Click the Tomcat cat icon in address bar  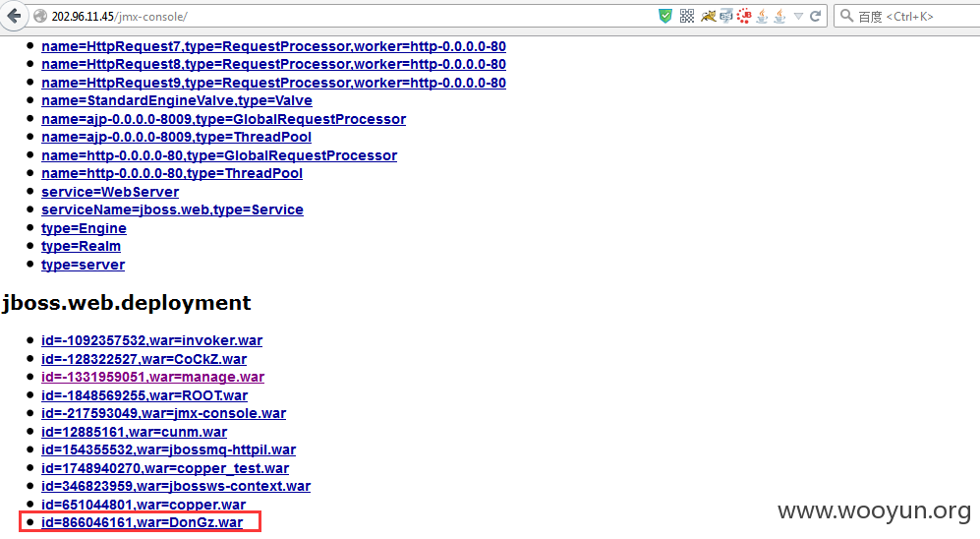point(708,17)
